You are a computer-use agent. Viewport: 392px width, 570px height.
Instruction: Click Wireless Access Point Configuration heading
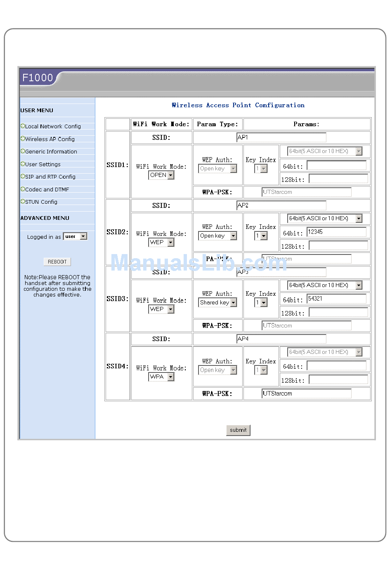[x=238, y=106]
